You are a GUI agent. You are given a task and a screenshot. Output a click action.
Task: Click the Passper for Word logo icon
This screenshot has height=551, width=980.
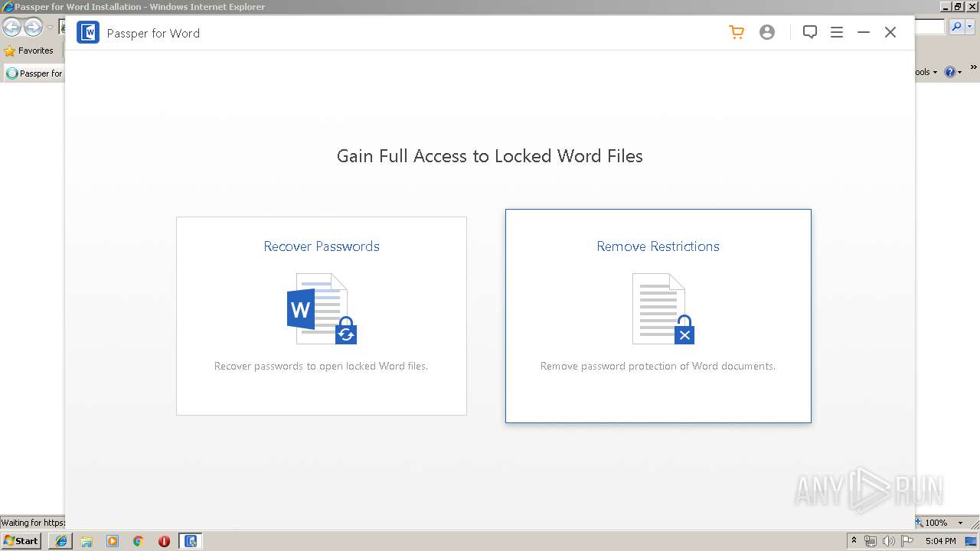(x=88, y=32)
